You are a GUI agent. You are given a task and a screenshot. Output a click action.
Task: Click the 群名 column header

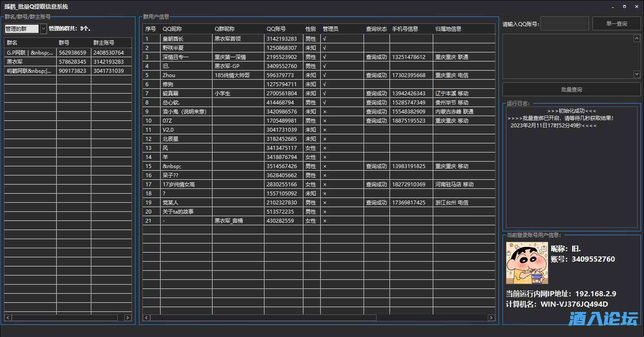pyautogui.click(x=12, y=43)
